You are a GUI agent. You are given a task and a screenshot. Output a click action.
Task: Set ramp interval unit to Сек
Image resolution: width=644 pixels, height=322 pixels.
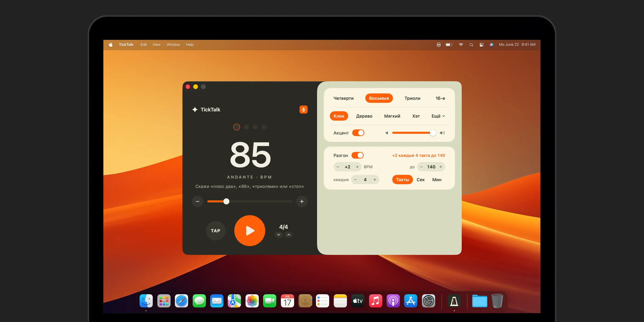[x=420, y=179]
